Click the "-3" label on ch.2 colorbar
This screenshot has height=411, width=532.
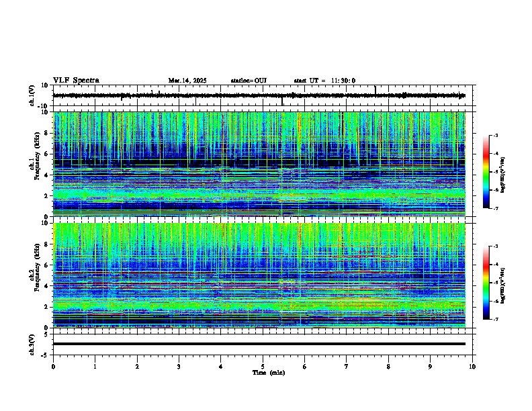(495, 246)
